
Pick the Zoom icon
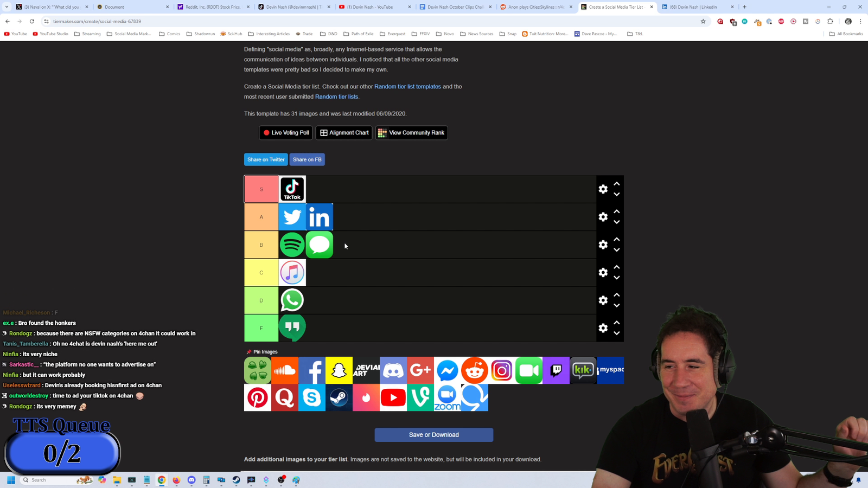coord(448,397)
